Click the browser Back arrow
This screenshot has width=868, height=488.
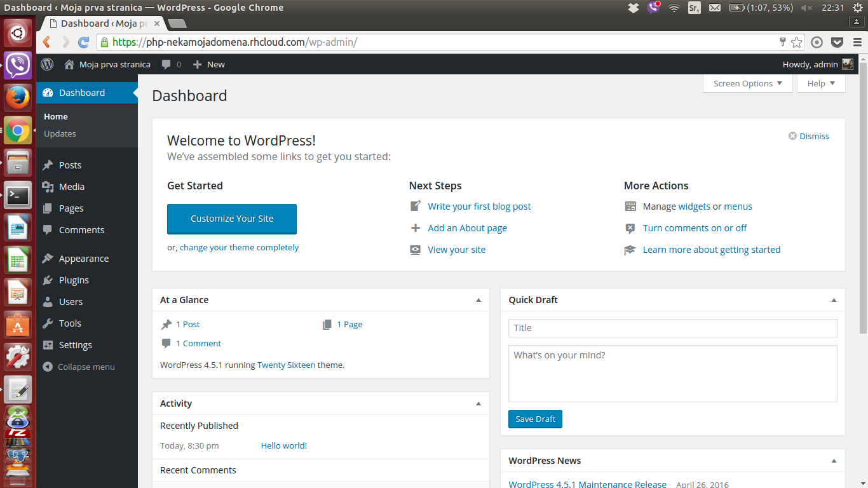[x=46, y=42]
